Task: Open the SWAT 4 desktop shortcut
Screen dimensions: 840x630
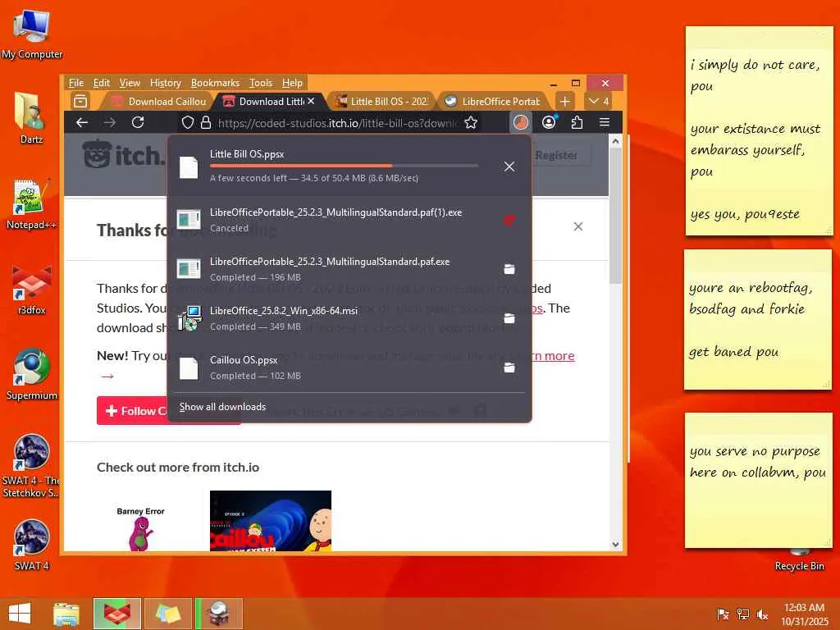Action: click(x=31, y=545)
